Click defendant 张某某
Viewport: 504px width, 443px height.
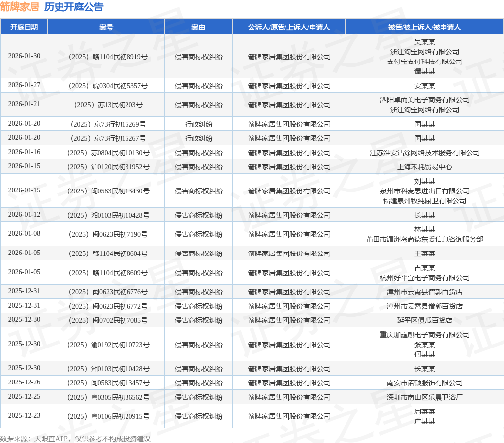pyautogui.click(x=425, y=345)
